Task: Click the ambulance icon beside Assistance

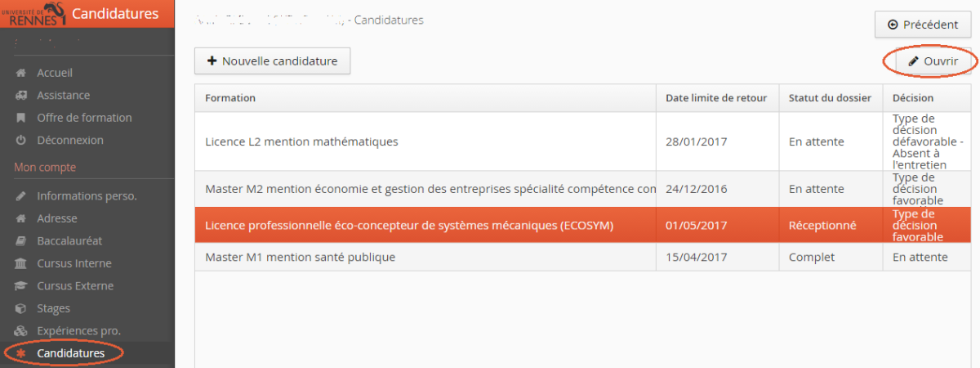Action: [21, 96]
